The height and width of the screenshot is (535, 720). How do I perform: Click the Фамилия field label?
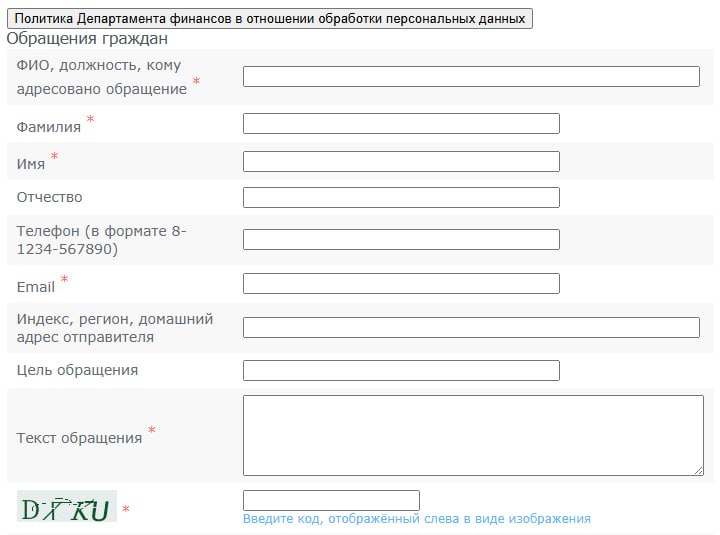(x=49, y=127)
